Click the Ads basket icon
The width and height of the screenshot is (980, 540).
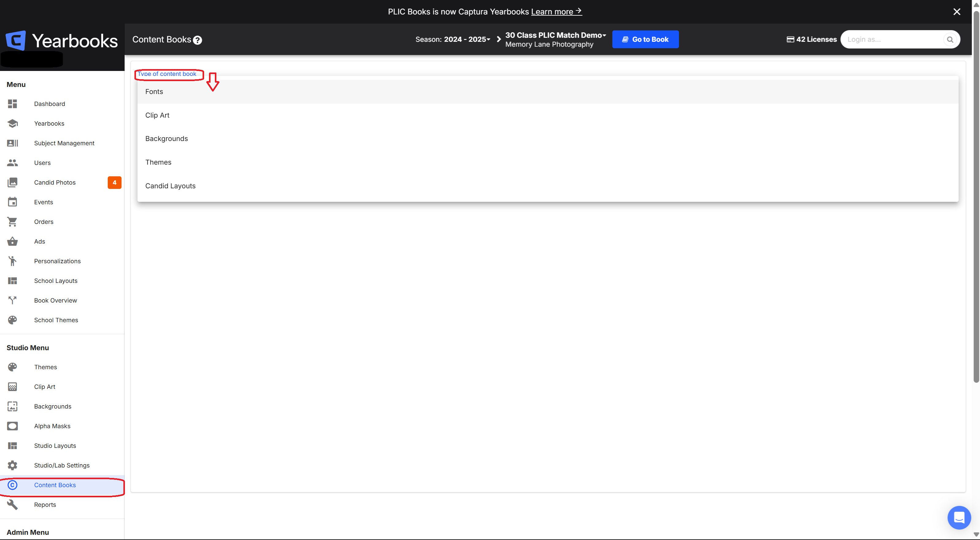click(13, 241)
